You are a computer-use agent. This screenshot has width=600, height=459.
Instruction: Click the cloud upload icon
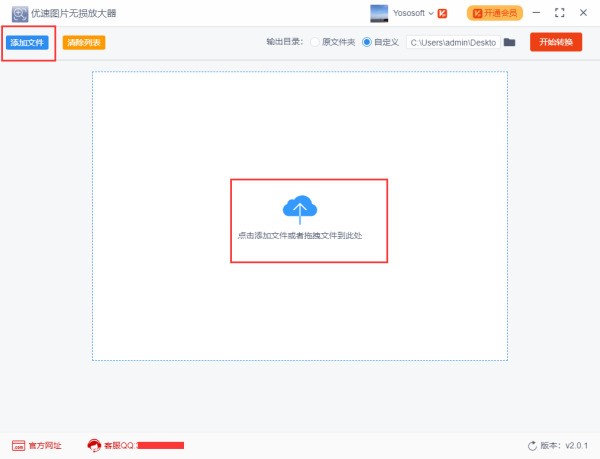(x=299, y=207)
